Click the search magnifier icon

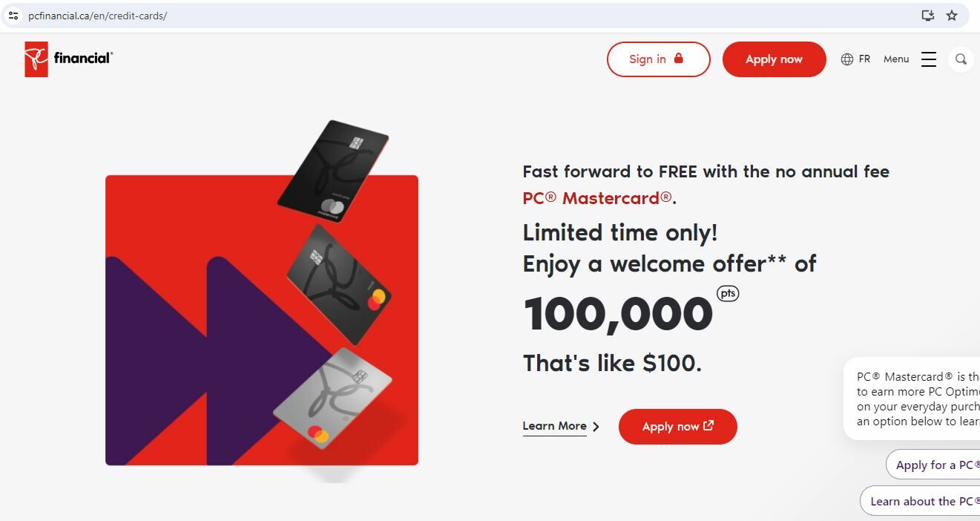pyautogui.click(x=961, y=59)
